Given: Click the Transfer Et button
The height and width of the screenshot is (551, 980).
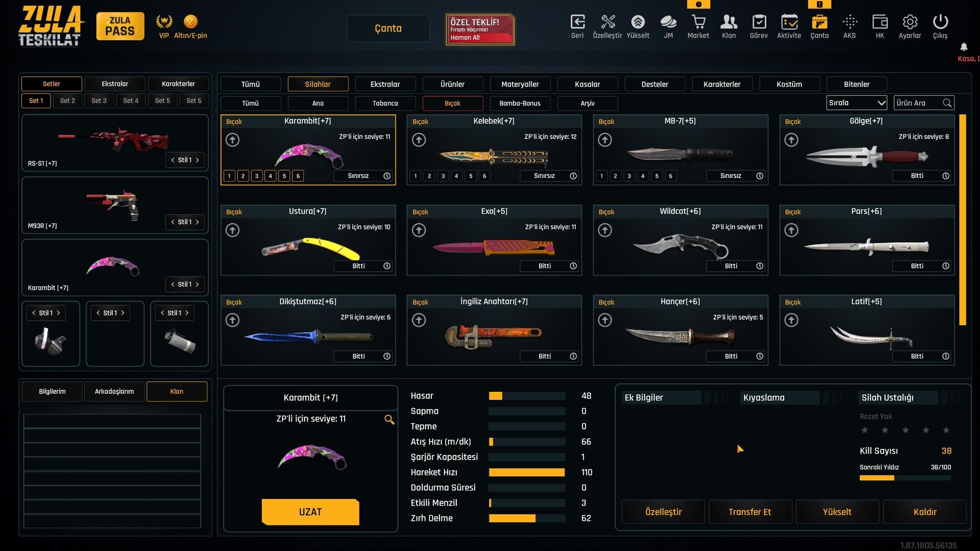Looking at the screenshot, I should pyautogui.click(x=750, y=512).
